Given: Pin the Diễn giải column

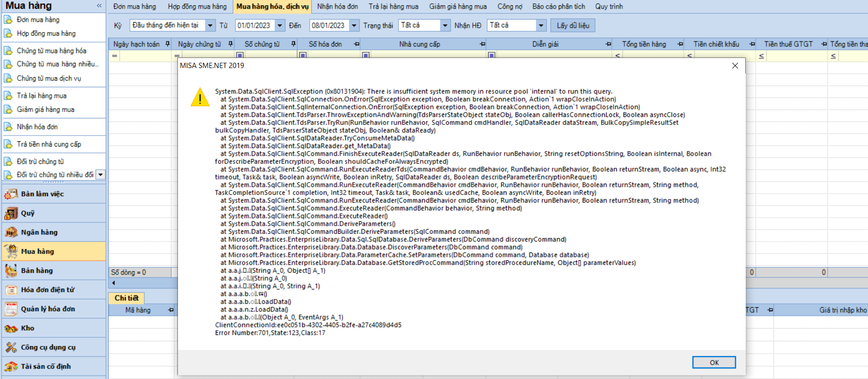Looking at the screenshot, I should tap(609, 44).
